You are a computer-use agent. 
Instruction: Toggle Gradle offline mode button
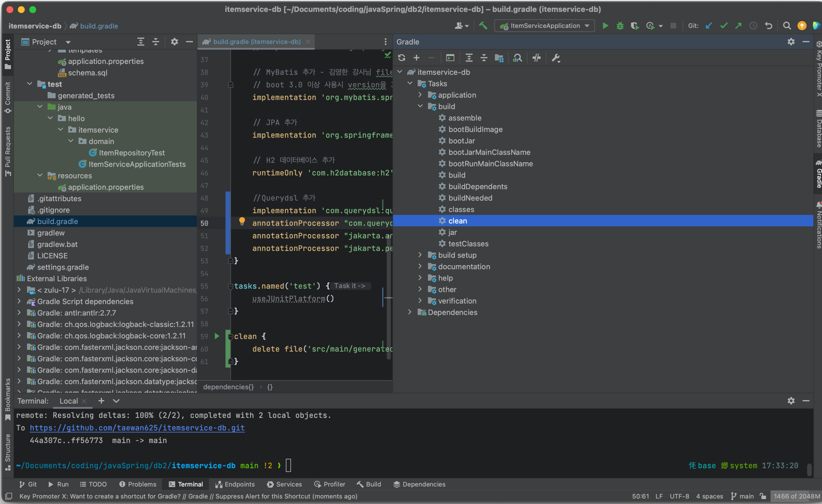click(536, 58)
